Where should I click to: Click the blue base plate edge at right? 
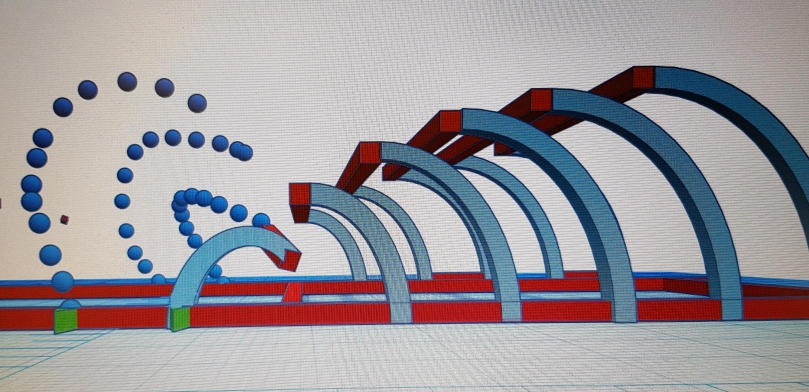point(774,282)
